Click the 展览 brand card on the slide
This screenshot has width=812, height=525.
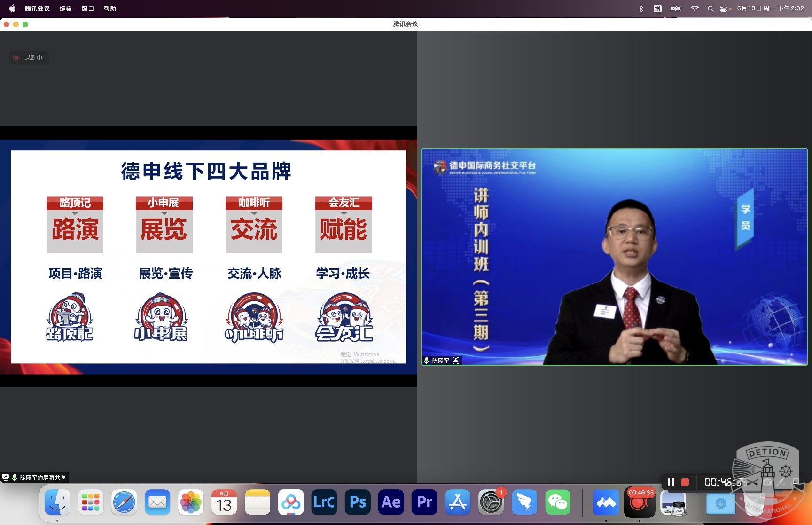click(164, 225)
